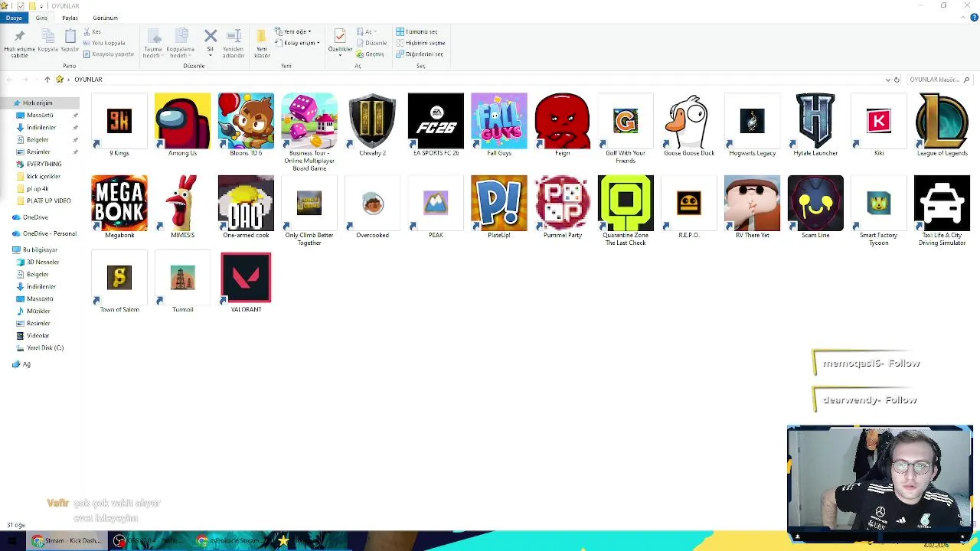The width and height of the screenshot is (980, 551).
Task: Switch to the Giriş ribbon tab
Action: pyautogui.click(x=41, y=18)
